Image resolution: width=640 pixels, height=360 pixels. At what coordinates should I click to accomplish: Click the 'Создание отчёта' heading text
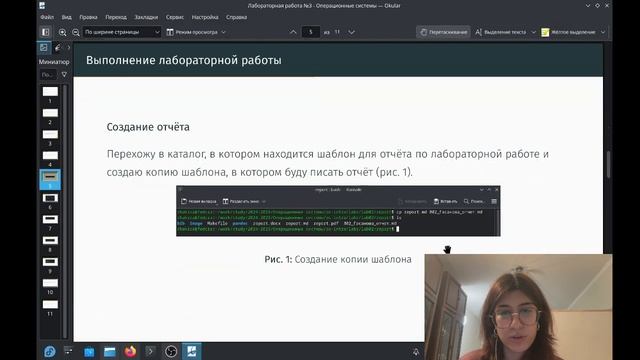click(148, 127)
